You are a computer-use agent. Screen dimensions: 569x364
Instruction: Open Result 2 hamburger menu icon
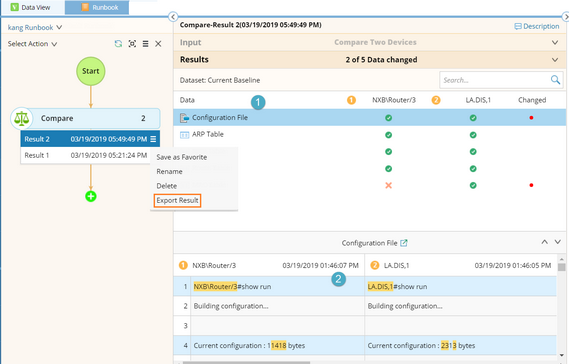click(x=153, y=139)
